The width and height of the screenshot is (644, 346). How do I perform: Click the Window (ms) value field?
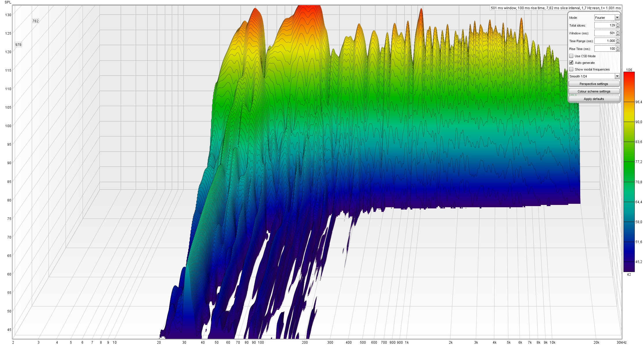(x=605, y=33)
